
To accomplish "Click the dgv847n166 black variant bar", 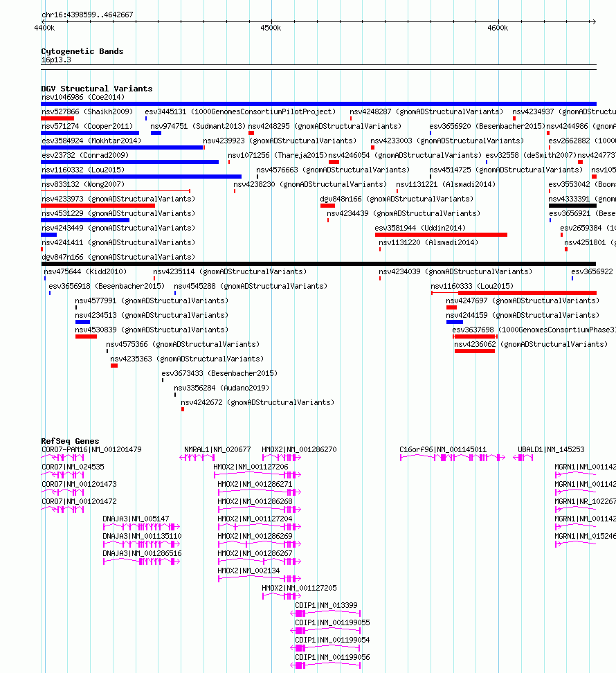I will coord(318,264).
